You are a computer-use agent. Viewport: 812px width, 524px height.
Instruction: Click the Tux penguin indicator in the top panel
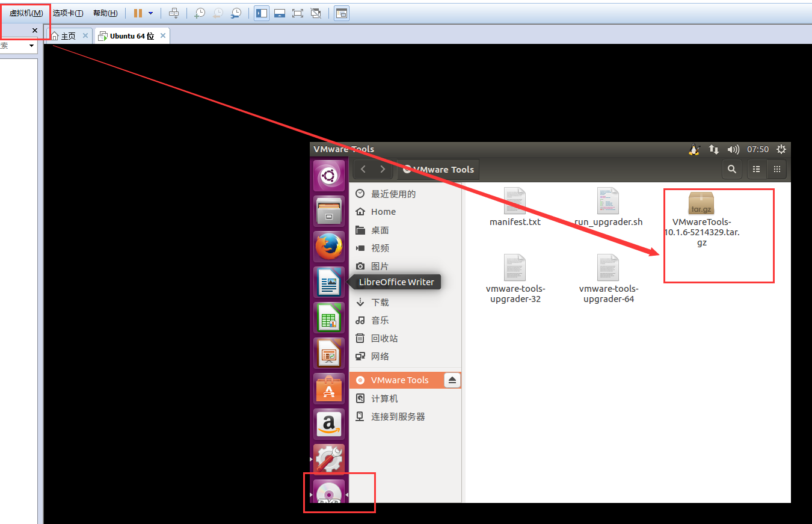(694, 149)
